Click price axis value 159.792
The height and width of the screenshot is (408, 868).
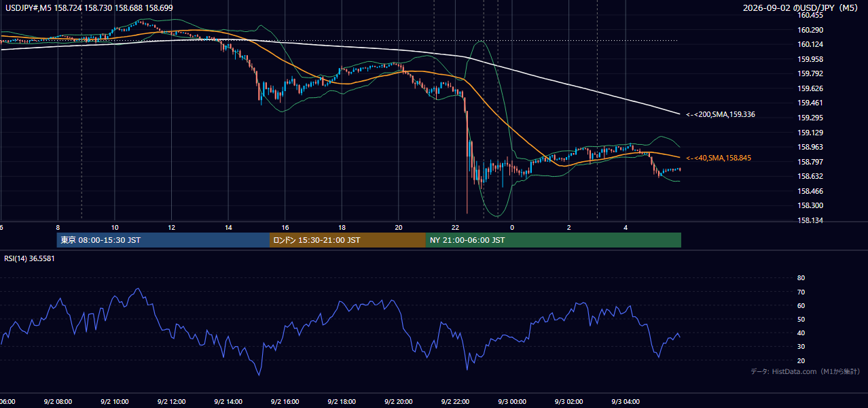[x=810, y=73]
